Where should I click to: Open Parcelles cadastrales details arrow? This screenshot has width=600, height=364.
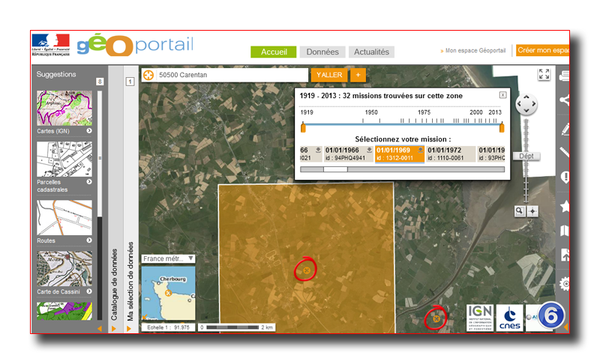coord(89,182)
